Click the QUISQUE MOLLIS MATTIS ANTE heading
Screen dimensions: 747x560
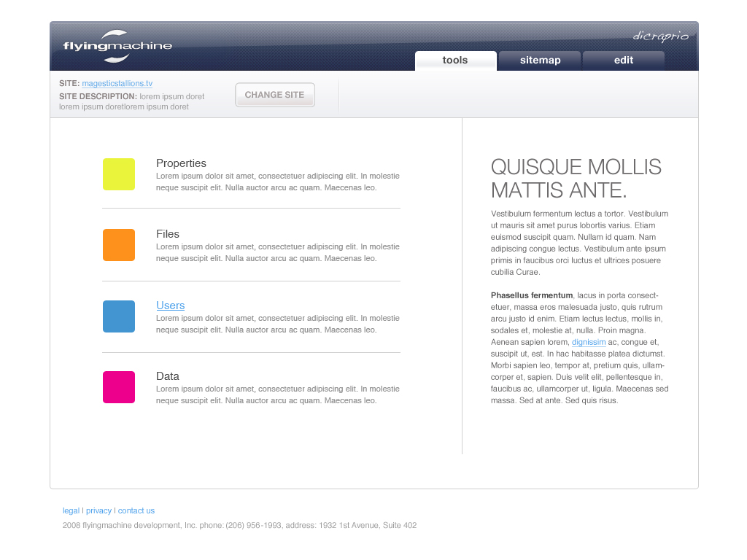576,179
